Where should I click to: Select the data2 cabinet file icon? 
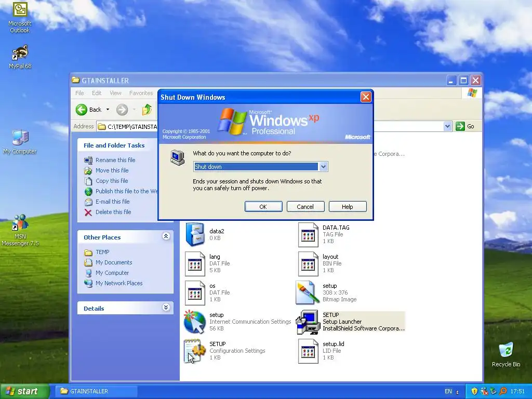coord(195,234)
